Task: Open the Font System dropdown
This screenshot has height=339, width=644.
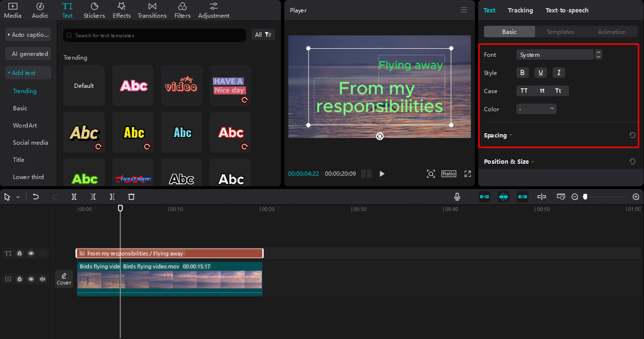Action: pos(555,55)
